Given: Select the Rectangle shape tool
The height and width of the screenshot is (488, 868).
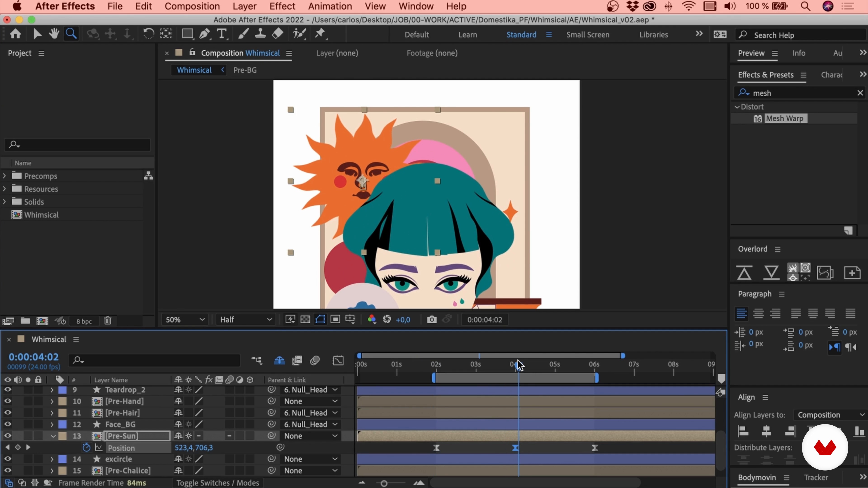Looking at the screenshot, I should (187, 34).
